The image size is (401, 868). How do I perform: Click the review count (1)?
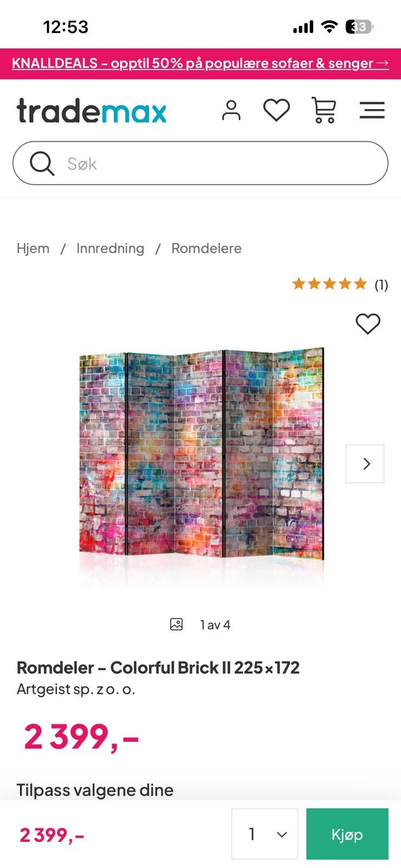[381, 285]
